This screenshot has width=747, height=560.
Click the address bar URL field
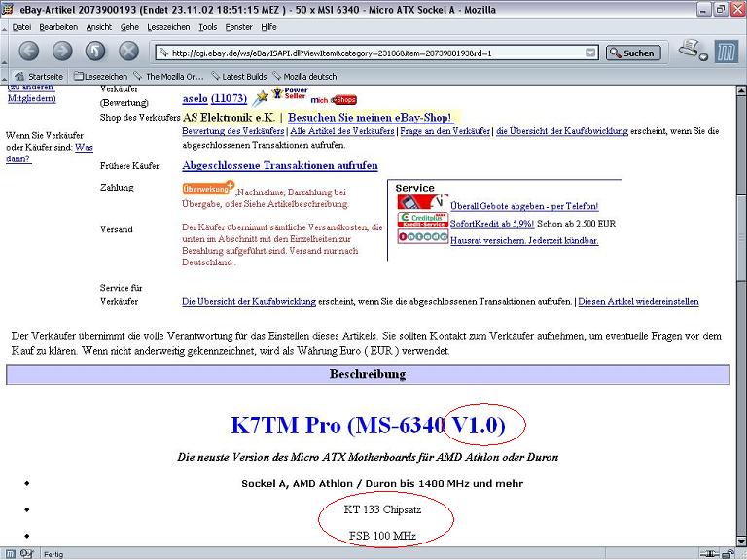[376, 52]
